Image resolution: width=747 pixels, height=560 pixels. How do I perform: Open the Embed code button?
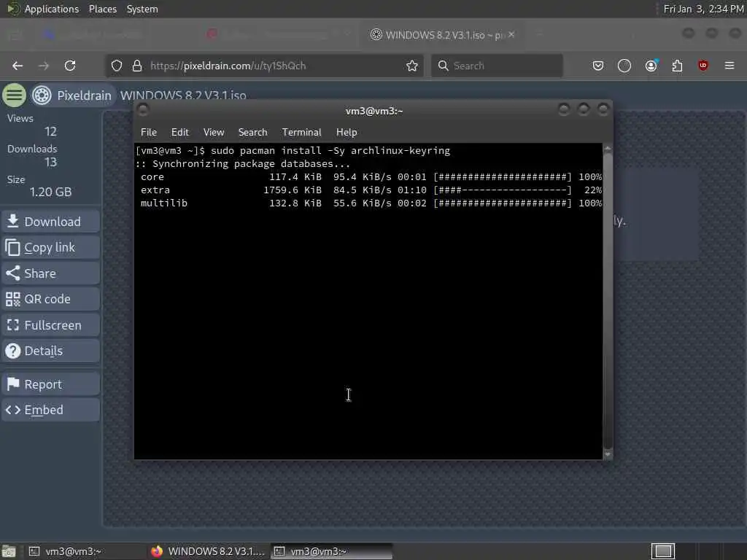pyautogui.click(x=50, y=410)
